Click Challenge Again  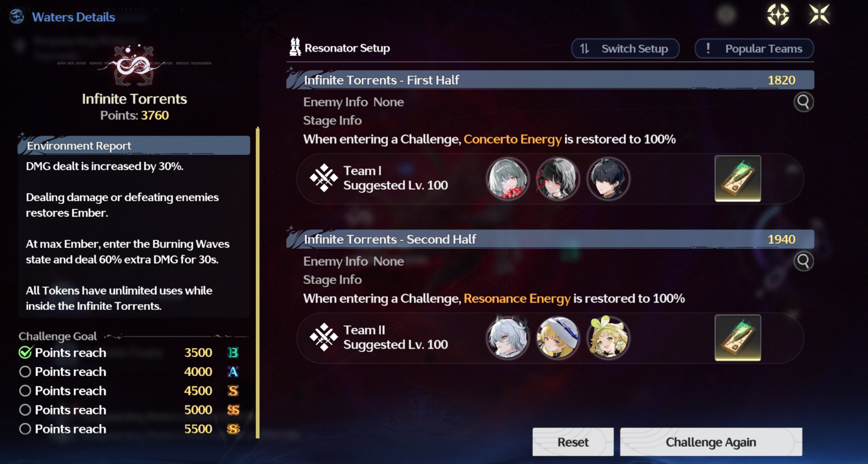711,442
